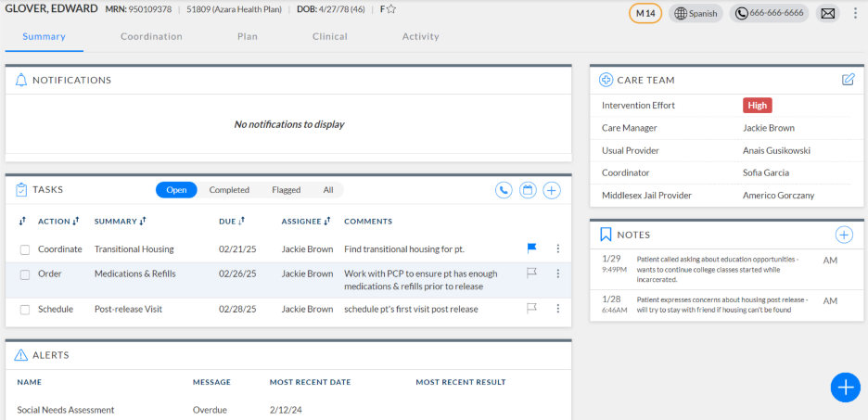Switch to the Coordination tab
Screen dimensions: 868x420
[x=151, y=37]
